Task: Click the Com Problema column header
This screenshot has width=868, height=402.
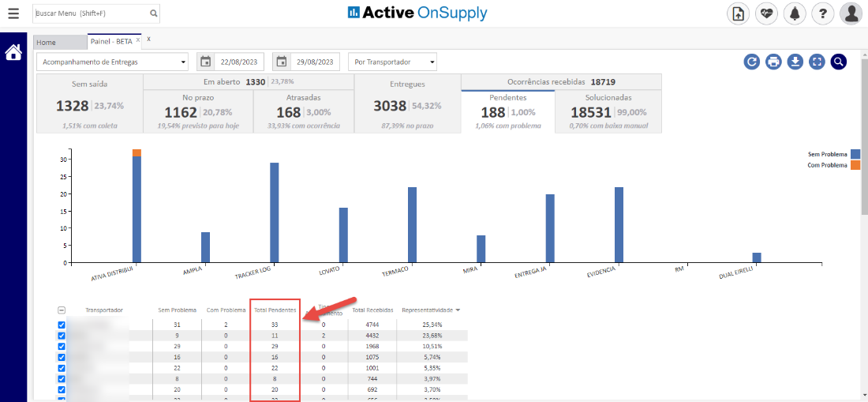Action: (x=226, y=310)
